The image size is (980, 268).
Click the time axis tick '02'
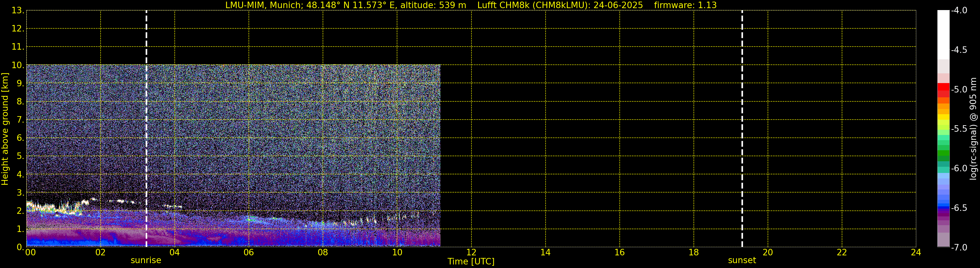(x=100, y=252)
